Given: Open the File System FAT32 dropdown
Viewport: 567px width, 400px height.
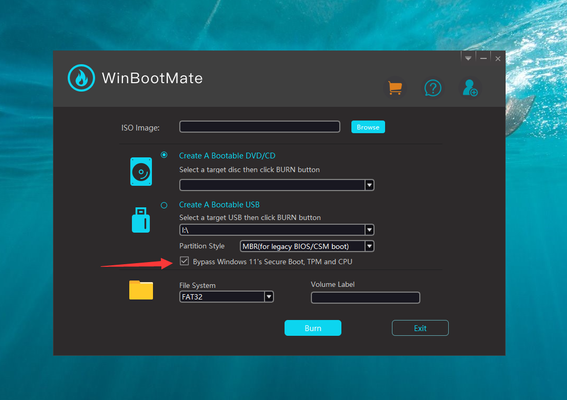Looking at the screenshot, I should [269, 297].
